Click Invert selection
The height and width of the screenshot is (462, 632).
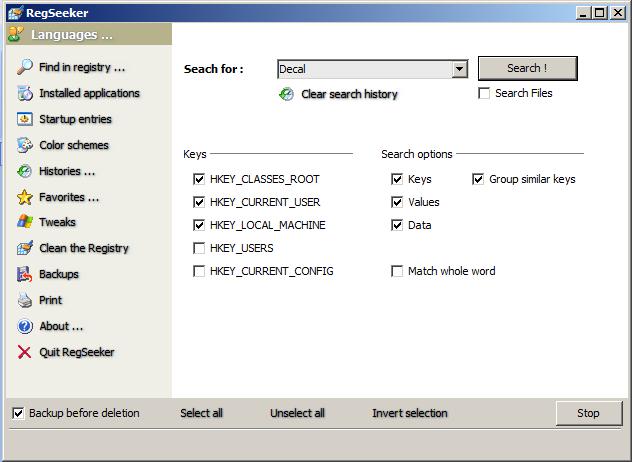point(410,413)
